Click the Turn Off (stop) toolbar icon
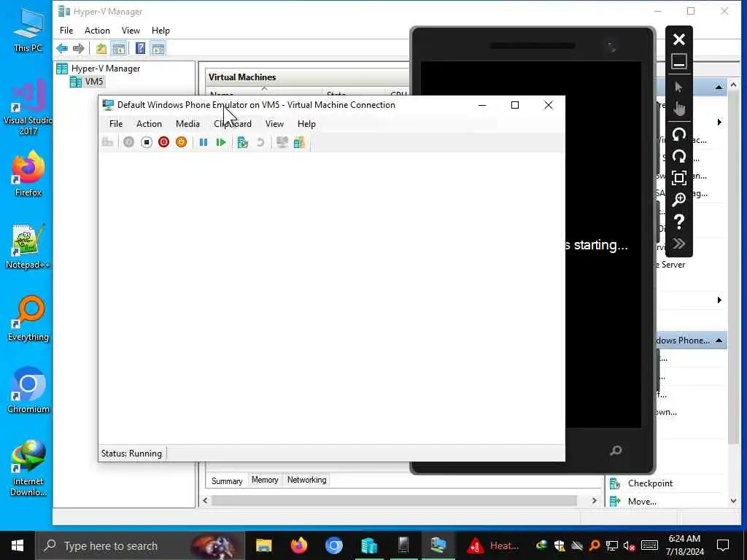This screenshot has height=560, width=747. click(146, 142)
